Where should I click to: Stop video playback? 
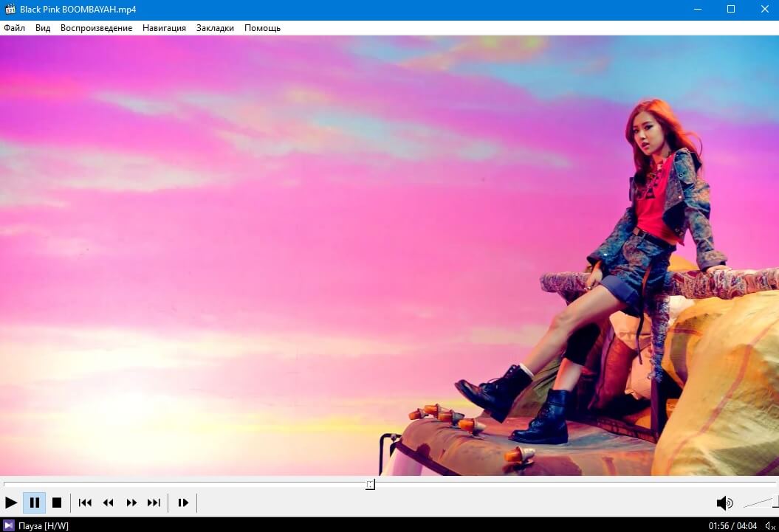pyautogui.click(x=57, y=502)
